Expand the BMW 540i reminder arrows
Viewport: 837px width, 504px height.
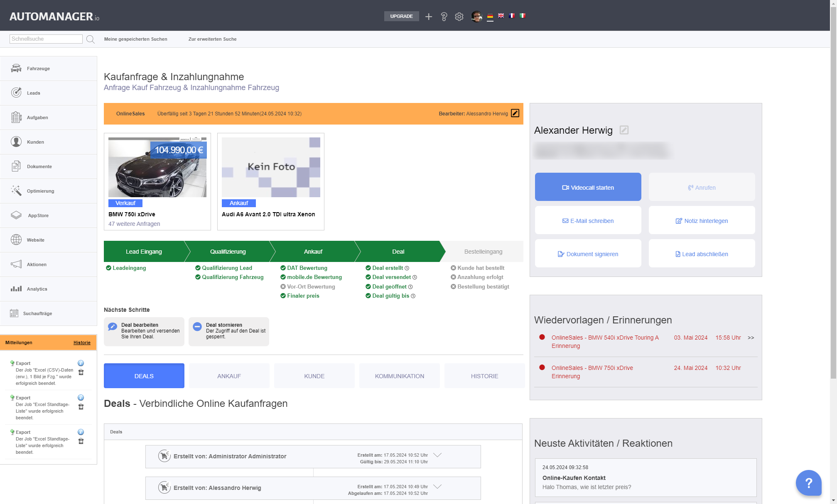pos(751,338)
